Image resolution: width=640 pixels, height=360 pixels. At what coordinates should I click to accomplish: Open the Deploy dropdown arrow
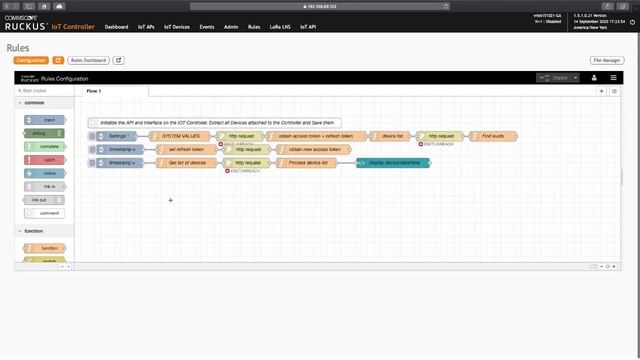575,78
